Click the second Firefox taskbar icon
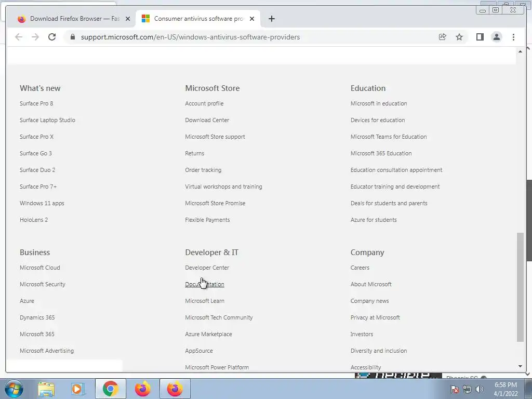 pos(175,389)
